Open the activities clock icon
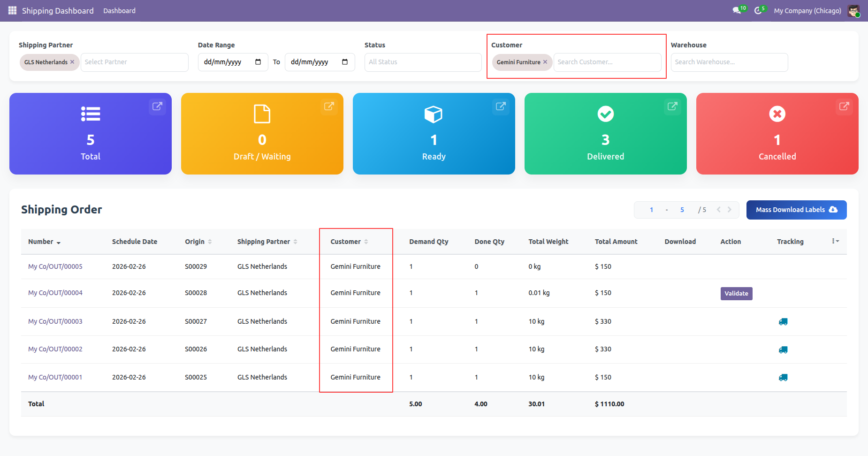The height and width of the screenshot is (456, 868). coord(758,10)
